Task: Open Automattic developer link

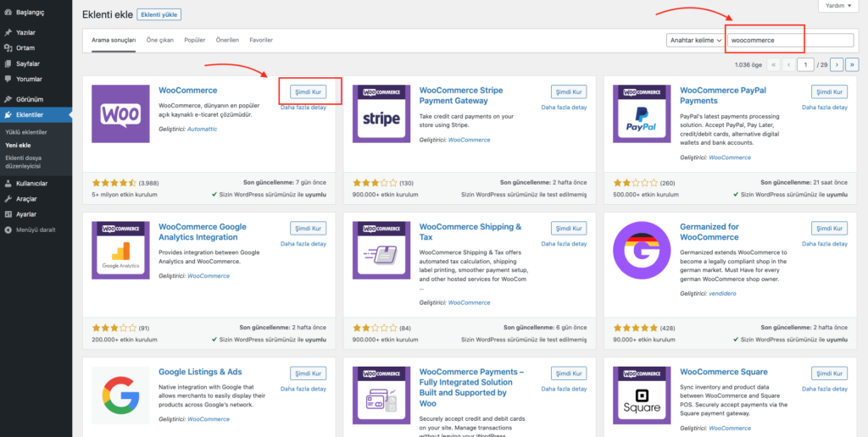Action: [x=202, y=129]
